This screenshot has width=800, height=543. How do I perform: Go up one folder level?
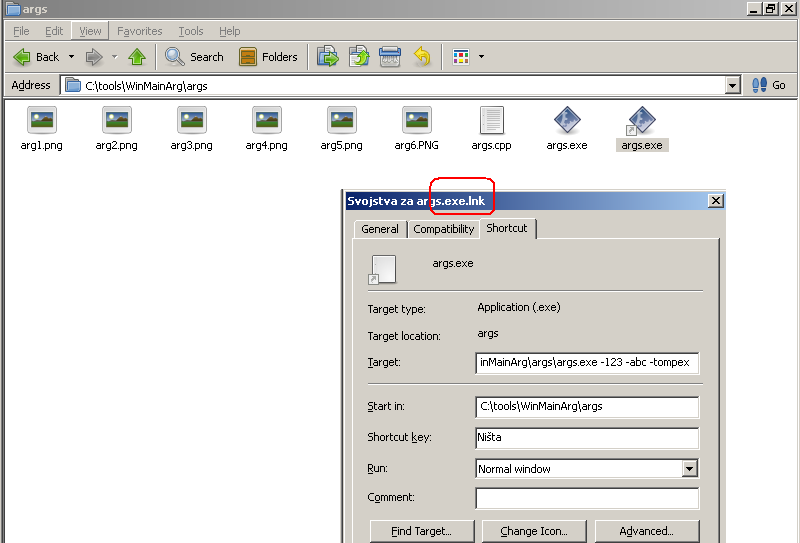(137, 57)
